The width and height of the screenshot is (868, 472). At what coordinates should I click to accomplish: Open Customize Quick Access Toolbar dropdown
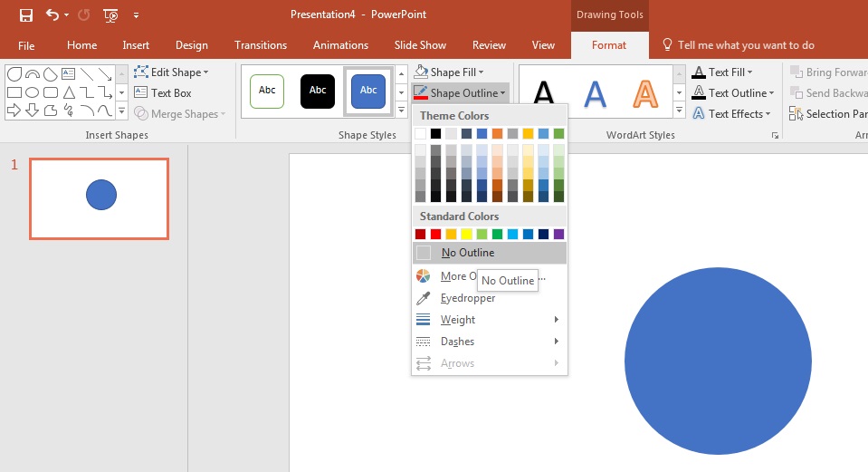tap(136, 15)
